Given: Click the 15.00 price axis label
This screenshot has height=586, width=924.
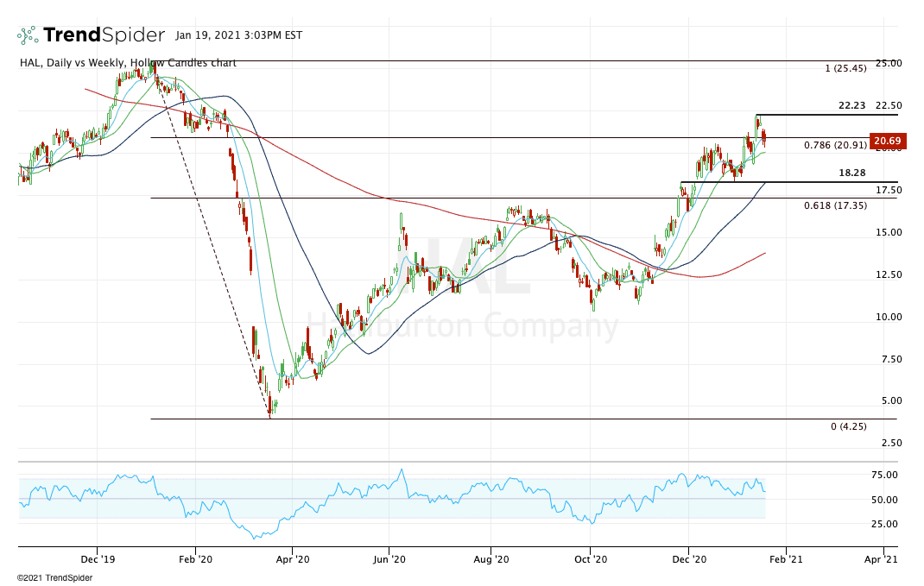Looking at the screenshot, I should coord(889,232).
